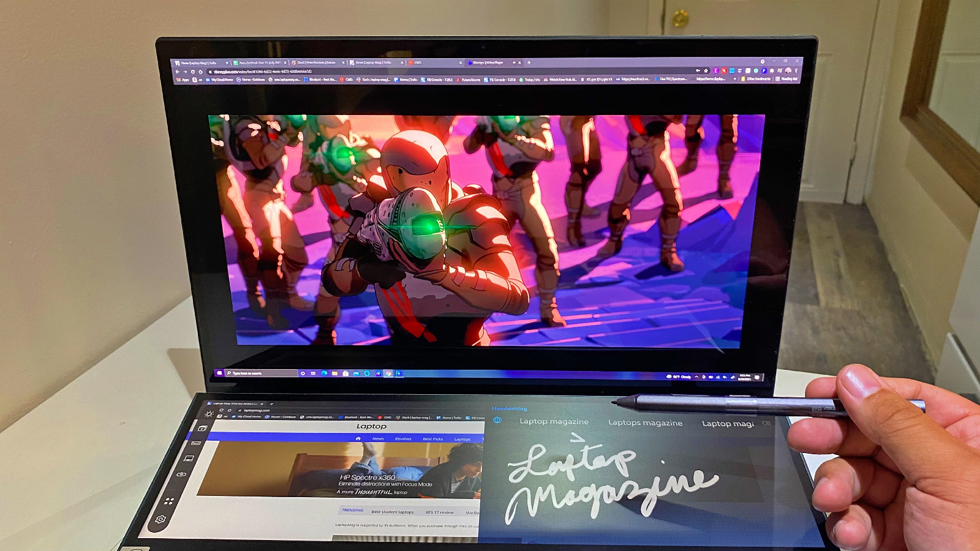
Task: Open Live TV Spectrum bookmark
Action: coord(671,79)
